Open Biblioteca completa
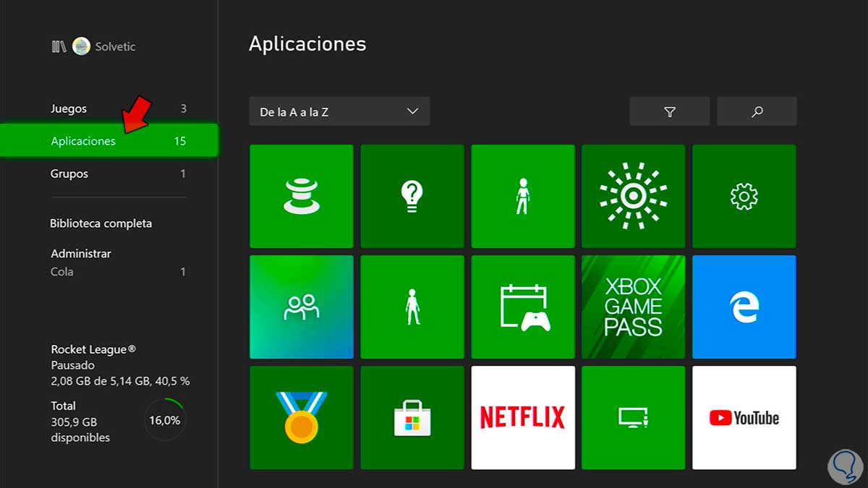 (x=101, y=223)
